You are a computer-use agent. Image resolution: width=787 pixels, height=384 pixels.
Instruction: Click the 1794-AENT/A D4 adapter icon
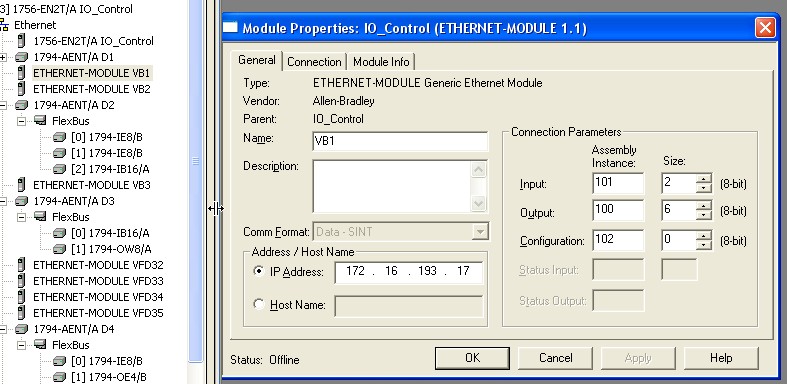tap(22, 329)
